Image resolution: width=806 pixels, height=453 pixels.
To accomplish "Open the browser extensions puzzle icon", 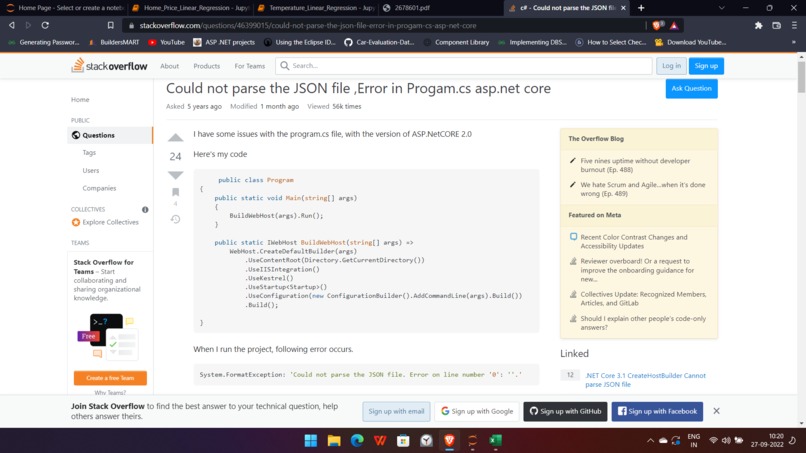I will click(759, 25).
